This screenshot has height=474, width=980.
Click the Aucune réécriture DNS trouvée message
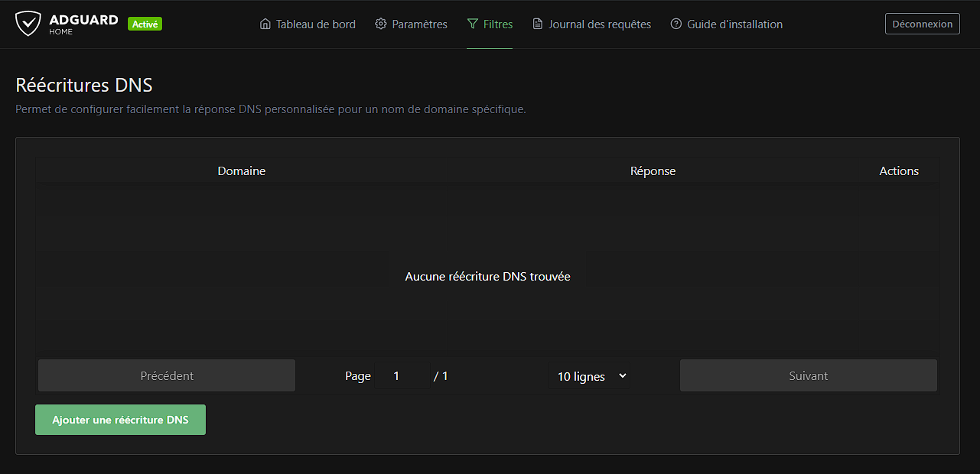pos(488,276)
